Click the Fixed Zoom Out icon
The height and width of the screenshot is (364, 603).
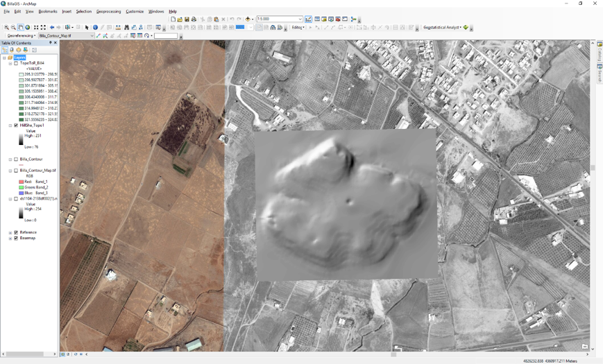coord(43,27)
